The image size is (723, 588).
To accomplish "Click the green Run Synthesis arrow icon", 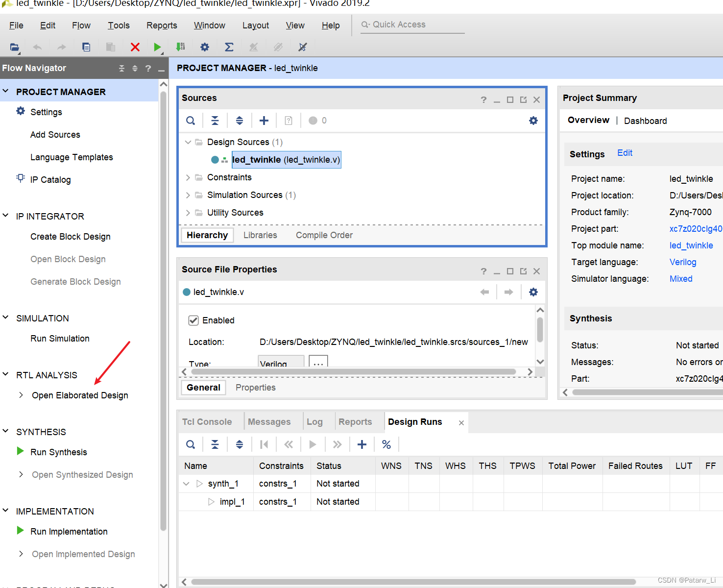I will tap(20, 451).
